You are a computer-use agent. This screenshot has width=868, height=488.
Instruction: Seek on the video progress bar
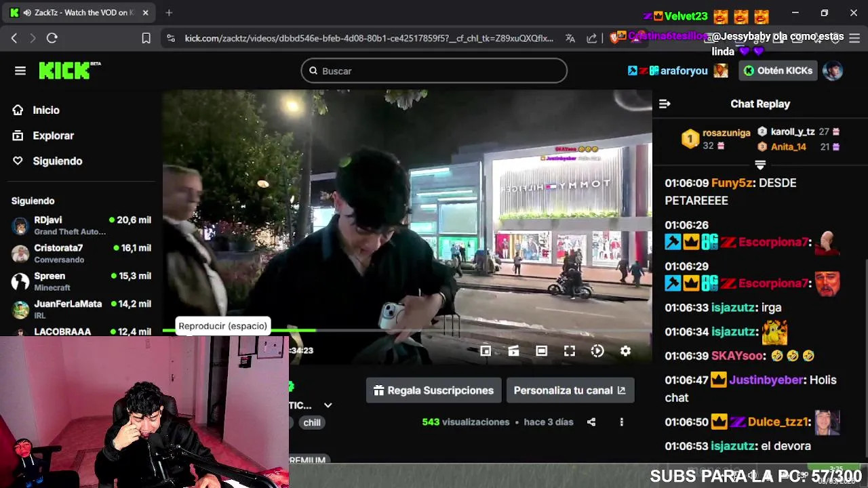(x=407, y=330)
